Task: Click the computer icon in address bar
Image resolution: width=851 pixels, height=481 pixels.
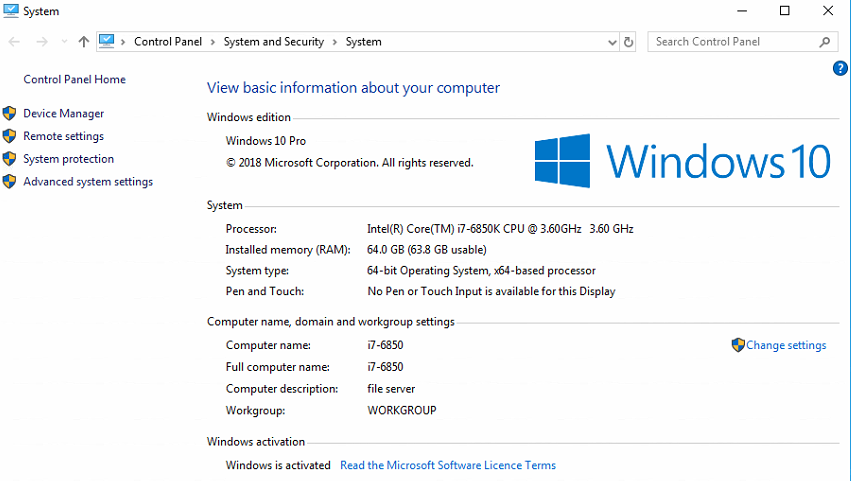Action: tap(107, 41)
